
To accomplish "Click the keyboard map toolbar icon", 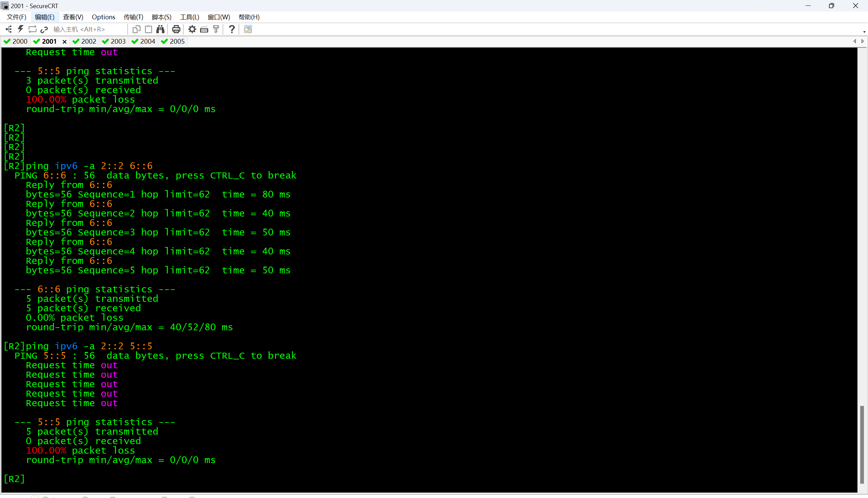I will point(204,29).
